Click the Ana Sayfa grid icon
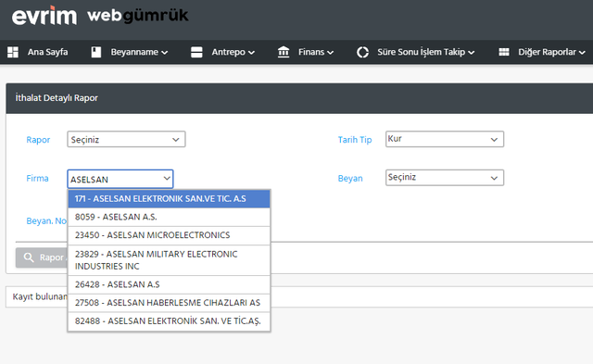Viewport: 593px width, 364px height. [x=13, y=52]
